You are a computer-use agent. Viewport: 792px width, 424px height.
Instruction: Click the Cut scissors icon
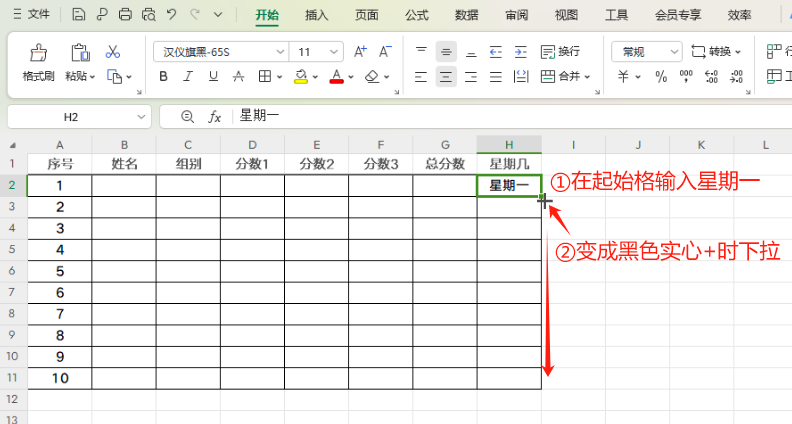tap(113, 52)
